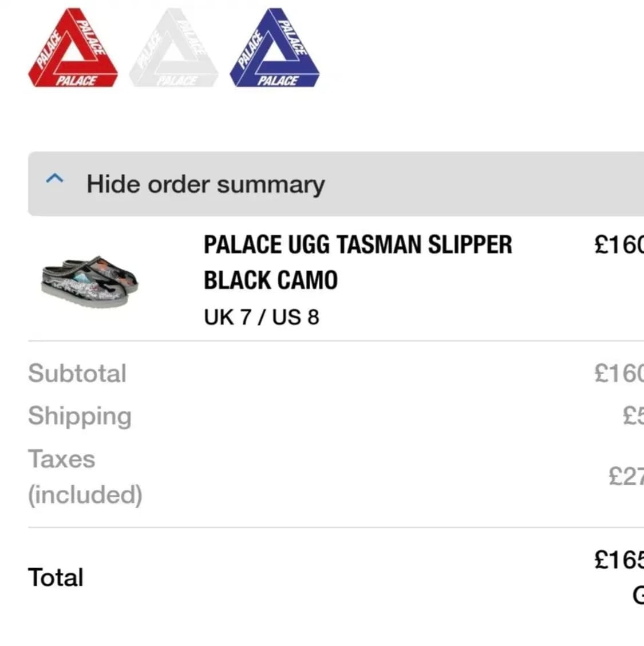Click the 'Shipping' label
This screenshot has width=644, height=646.
(x=80, y=416)
